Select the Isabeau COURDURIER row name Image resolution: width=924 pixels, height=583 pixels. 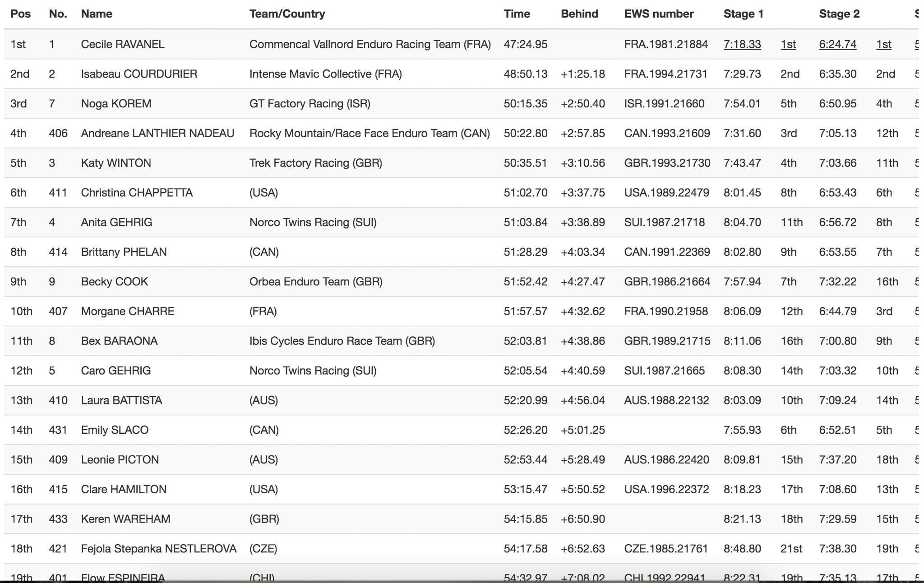click(x=139, y=74)
